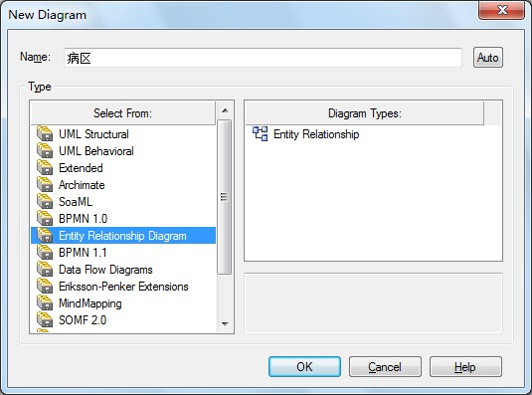Click the UML Behavioral folder icon
Viewport: 532px width, 395px height.
tap(45, 150)
